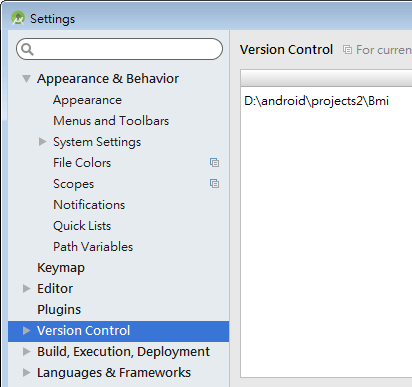This screenshot has width=412, height=387.
Task: Open the Plugins page
Action: point(59,310)
